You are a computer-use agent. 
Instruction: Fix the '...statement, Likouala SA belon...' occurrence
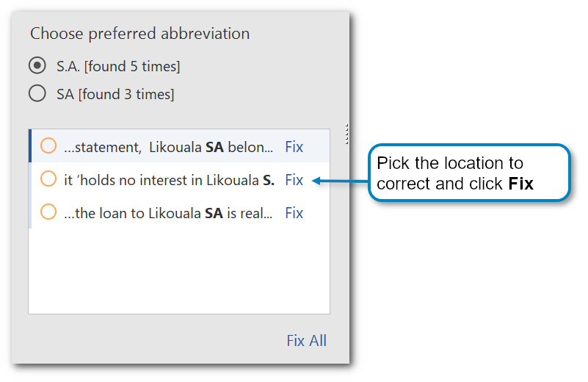click(x=294, y=147)
